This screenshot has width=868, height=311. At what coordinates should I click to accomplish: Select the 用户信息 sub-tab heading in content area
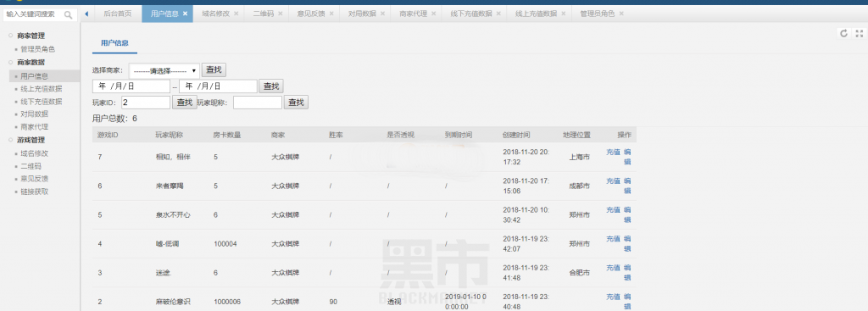114,42
